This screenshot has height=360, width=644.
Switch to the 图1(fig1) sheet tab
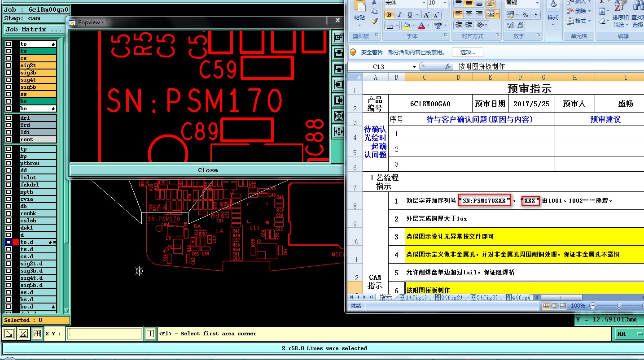coord(413,297)
